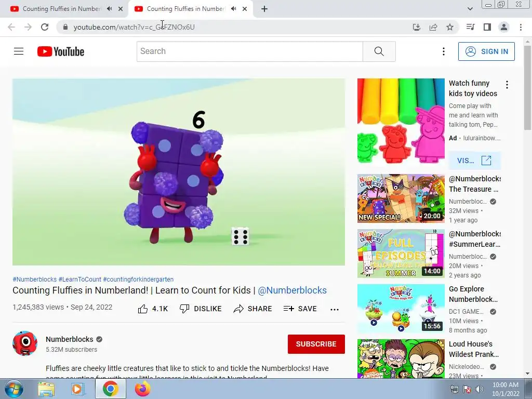The width and height of the screenshot is (532, 399).
Task: Click the ad VIS... visit button
Action: 474,161
